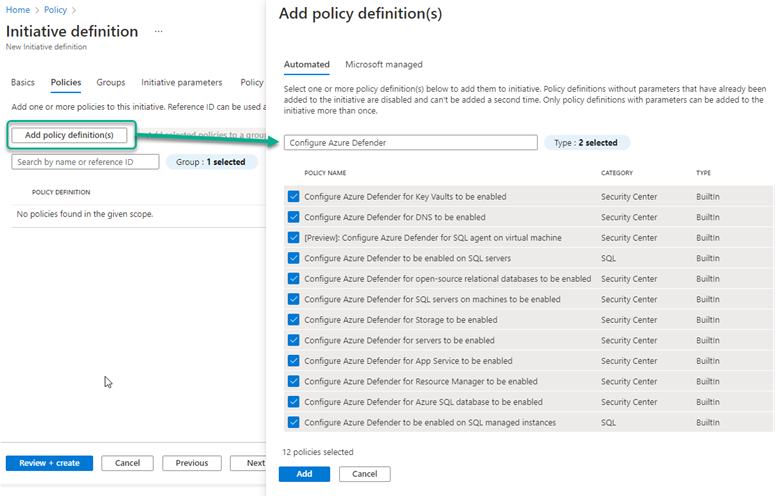Screen dimensions: 776x496
Task: Deselect Azure Defender for Storage policy checkbox
Action: pyautogui.click(x=294, y=320)
